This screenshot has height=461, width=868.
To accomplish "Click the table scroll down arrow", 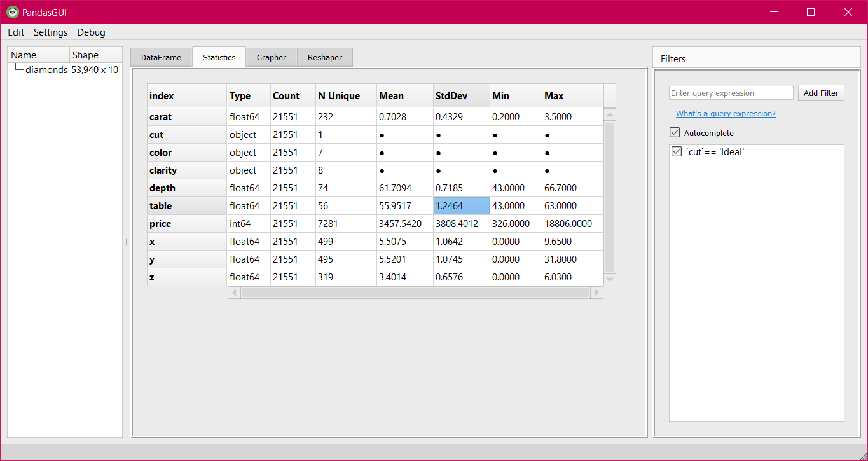I will [609, 279].
